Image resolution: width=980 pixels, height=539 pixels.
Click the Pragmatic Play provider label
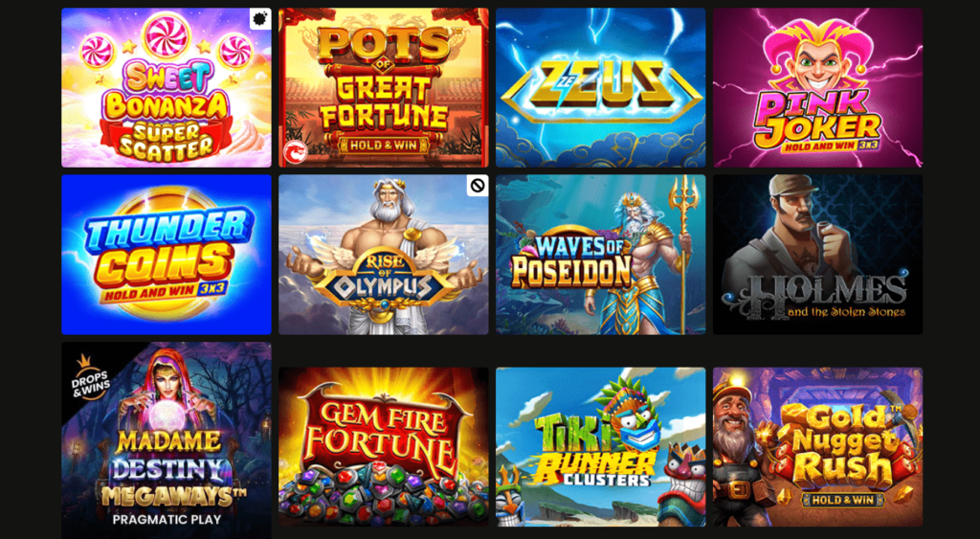click(x=167, y=520)
